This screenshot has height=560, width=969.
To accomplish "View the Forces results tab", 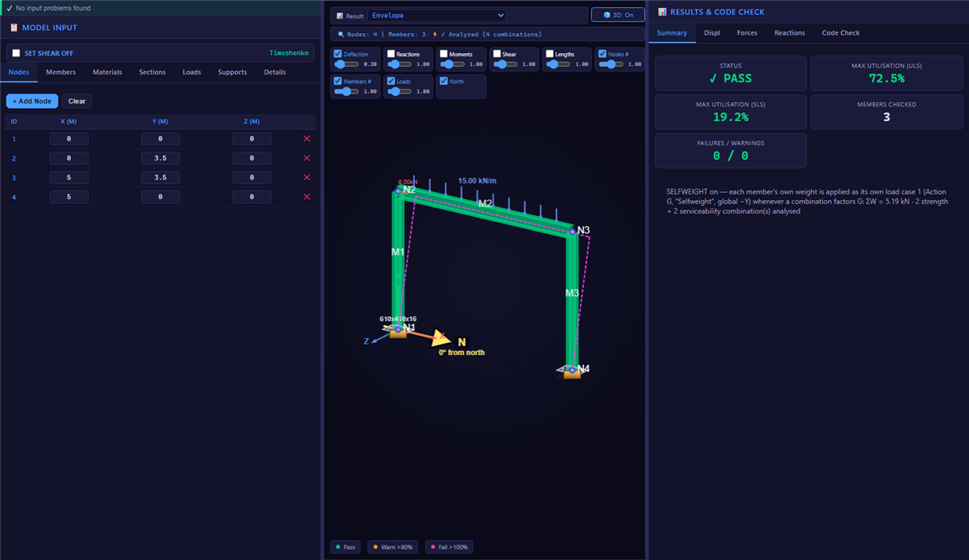I will (x=747, y=33).
